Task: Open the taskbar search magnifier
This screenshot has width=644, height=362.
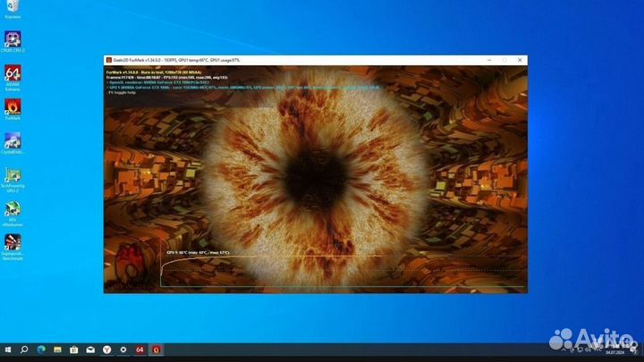Action: point(24,349)
